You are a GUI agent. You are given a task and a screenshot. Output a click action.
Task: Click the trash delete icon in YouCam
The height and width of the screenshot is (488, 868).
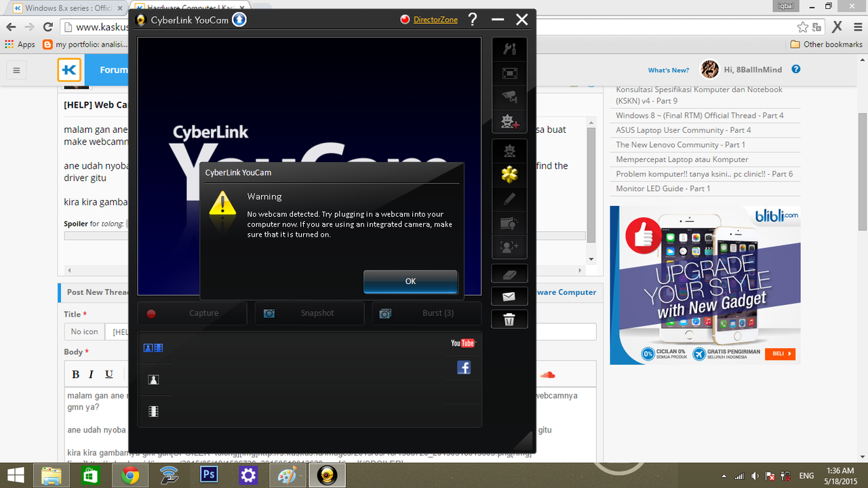[509, 319]
